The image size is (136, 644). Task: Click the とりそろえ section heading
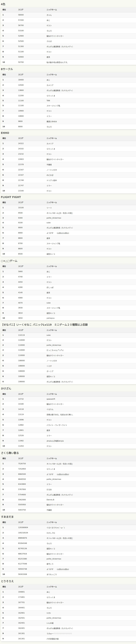(x=7, y=581)
